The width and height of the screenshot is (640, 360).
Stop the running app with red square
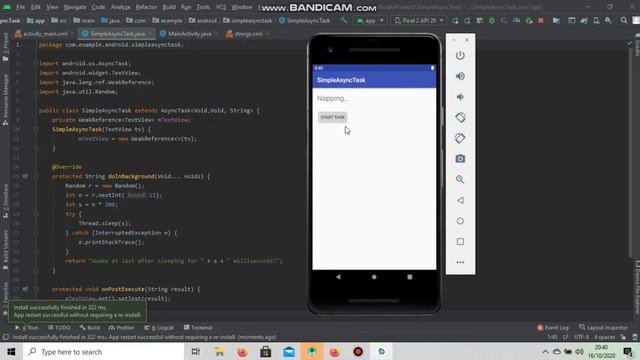click(x=541, y=20)
